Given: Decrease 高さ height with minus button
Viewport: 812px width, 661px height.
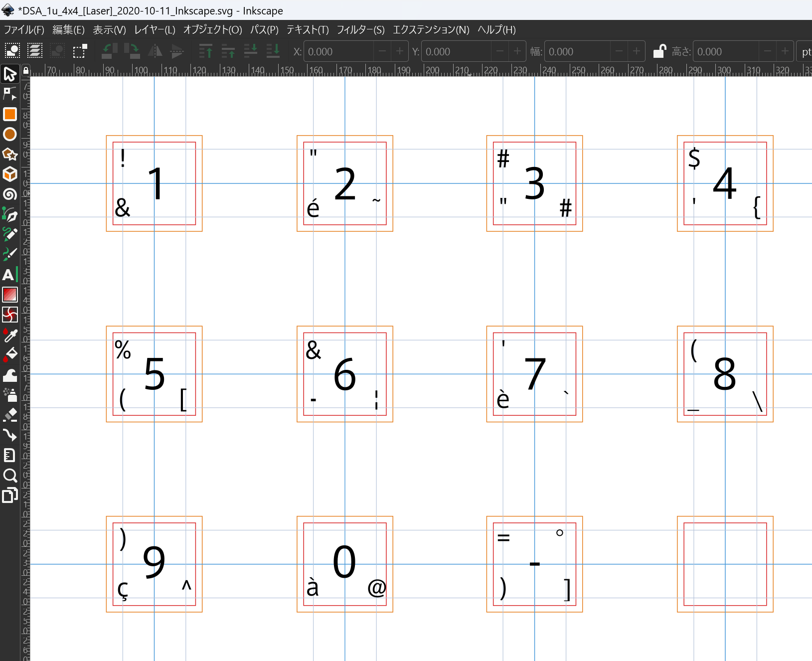Looking at the screenshot, I should [768, 51].
